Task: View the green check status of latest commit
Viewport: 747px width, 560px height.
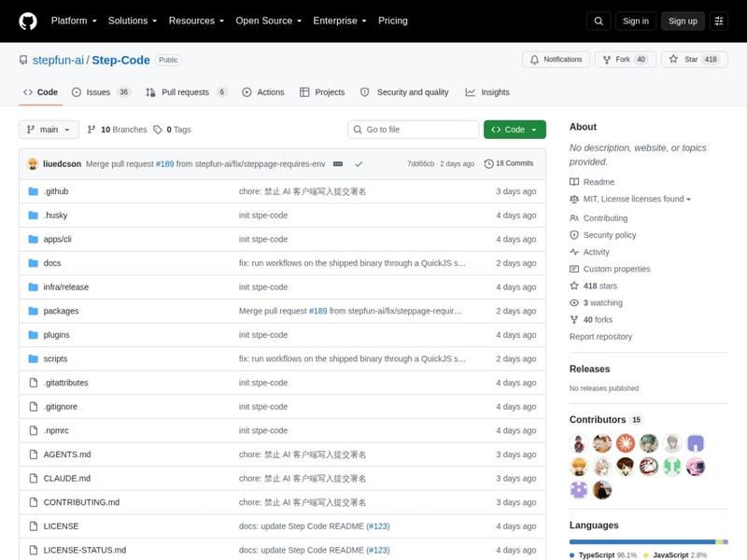Action: click(x=359, y=164)
